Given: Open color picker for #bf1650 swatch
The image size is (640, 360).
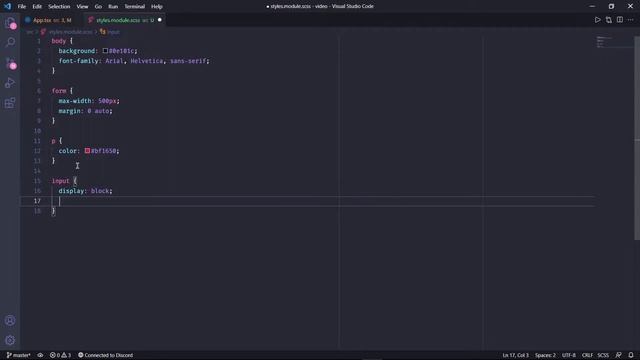Looking at the screenshot, I should 87,151.
